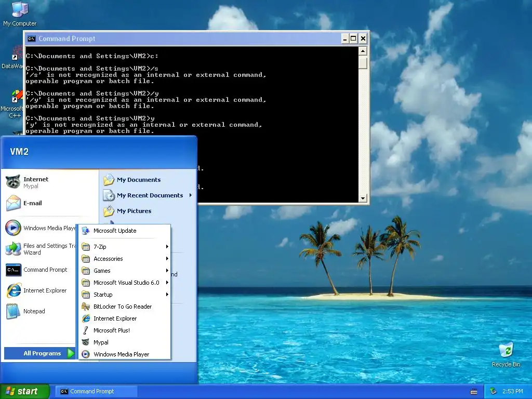Click the Command Prompt title bar icon

click(x=31, y=38)
